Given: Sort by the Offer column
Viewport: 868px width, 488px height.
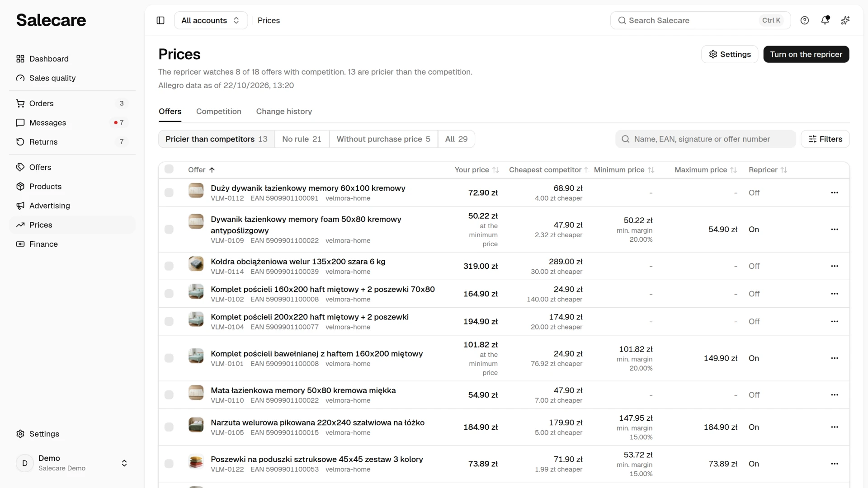Looking at the screenshot, I should pos(201,170).
